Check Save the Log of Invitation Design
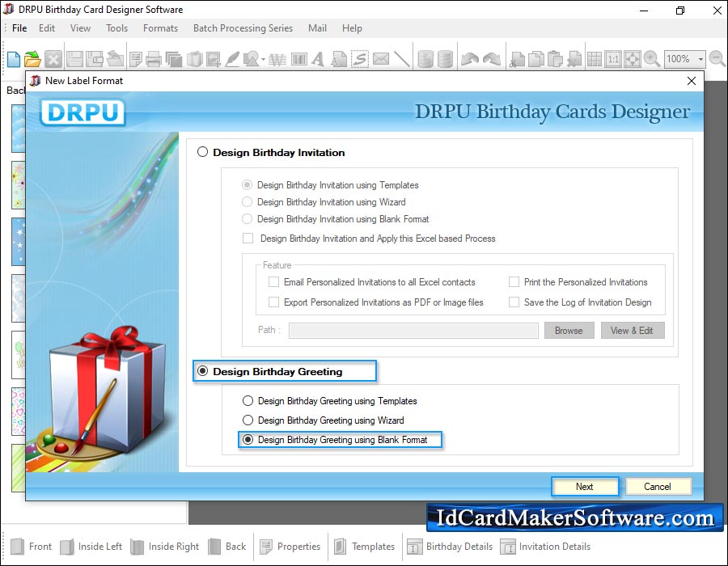The width and height of the screenshot is (728, 566). [x=514, y=302]
